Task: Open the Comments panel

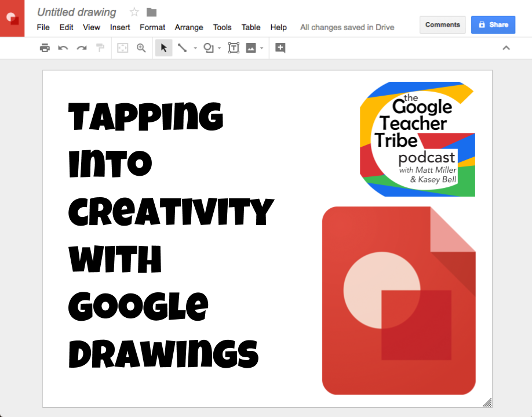Action: 442,24
